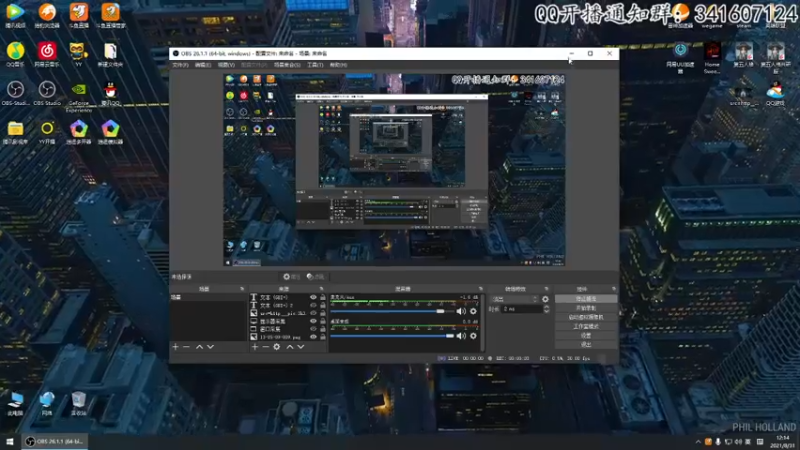Image resolution: width=800 pixels, height=450 pixels.
Task: Open the Edit menu in OBS
Action: click(x=203, y=65)
